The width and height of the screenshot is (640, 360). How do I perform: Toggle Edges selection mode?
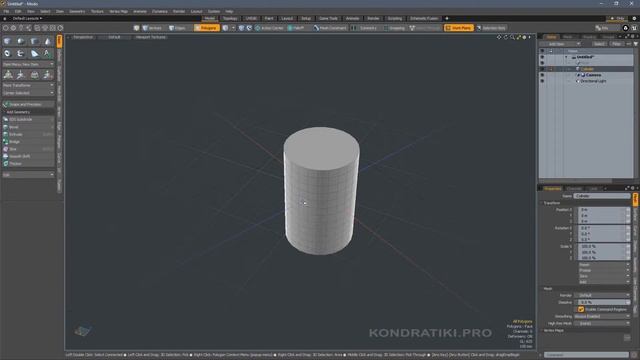tap(178, 28)
